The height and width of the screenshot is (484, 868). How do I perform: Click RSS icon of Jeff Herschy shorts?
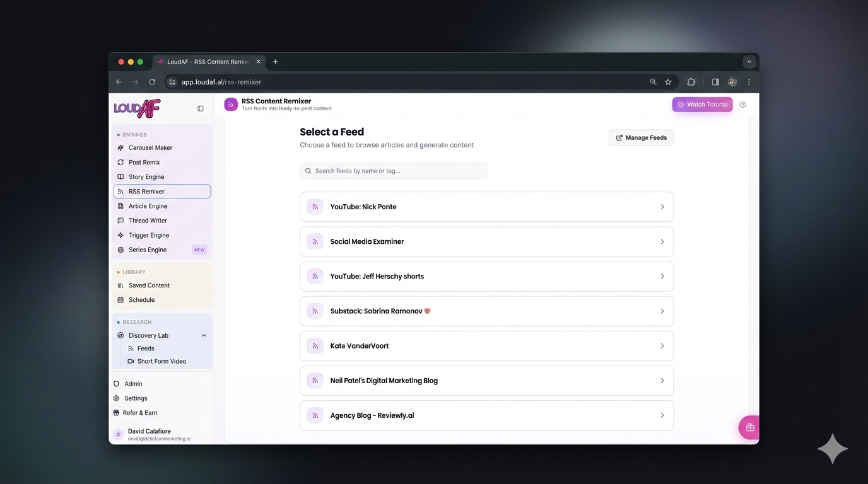coord(315,276)
